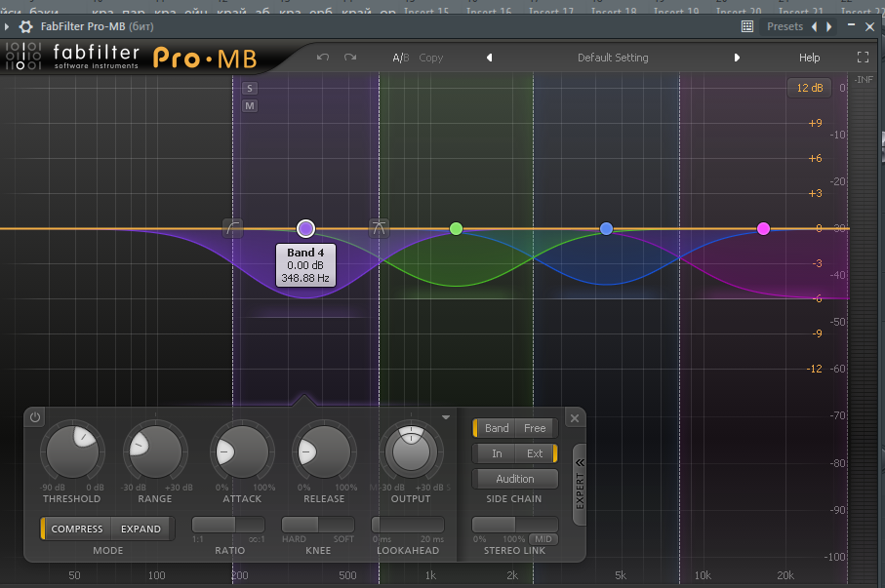This screenshot has width=885, height=588.
Task: Set mode to Compress
Action: click(x=77, y=529)
